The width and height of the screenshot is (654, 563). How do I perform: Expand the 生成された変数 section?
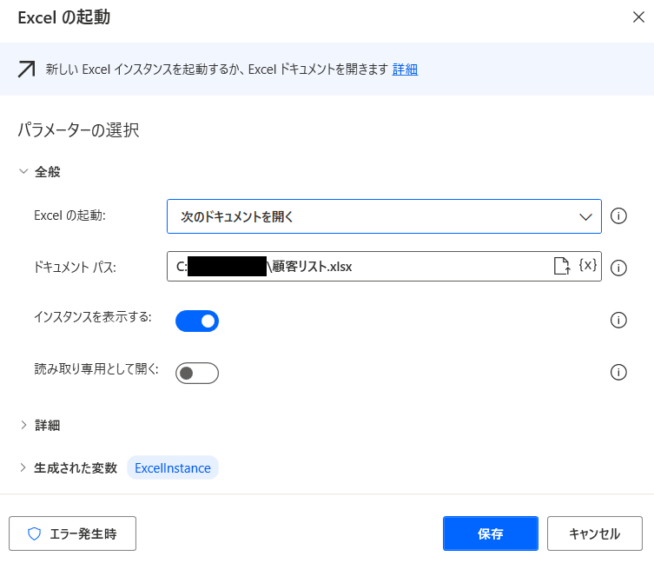(x=23, y=468)
